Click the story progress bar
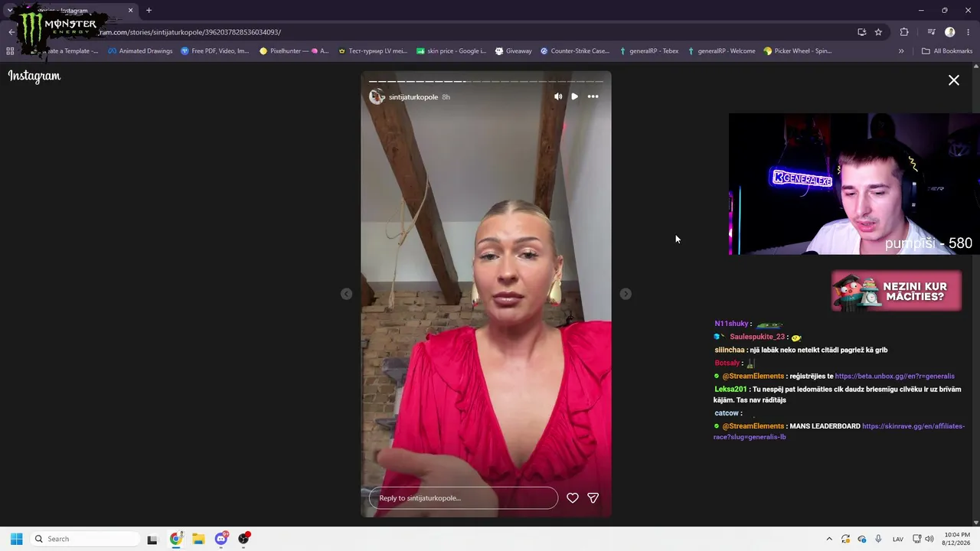The image size is (980, 551). [486, 81]
